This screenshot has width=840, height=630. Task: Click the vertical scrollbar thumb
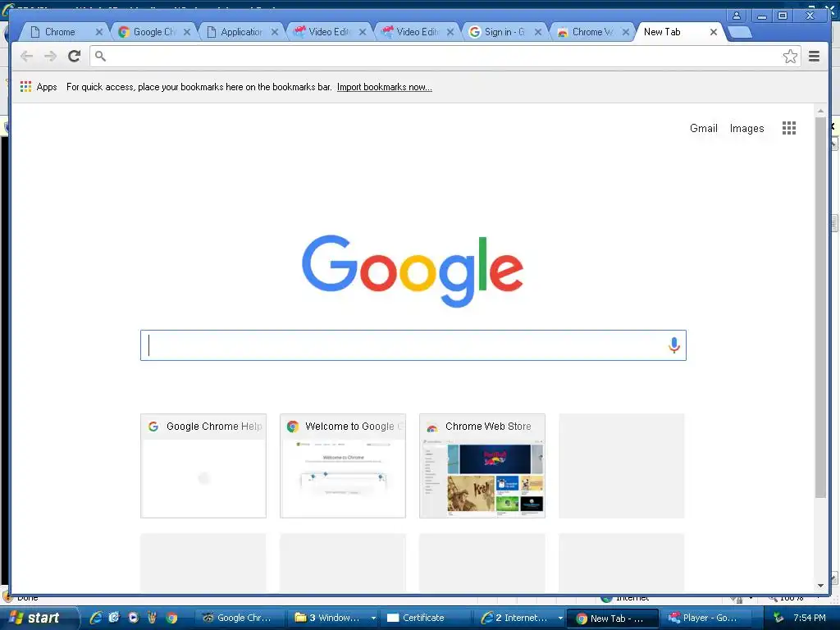click(820, 308)
